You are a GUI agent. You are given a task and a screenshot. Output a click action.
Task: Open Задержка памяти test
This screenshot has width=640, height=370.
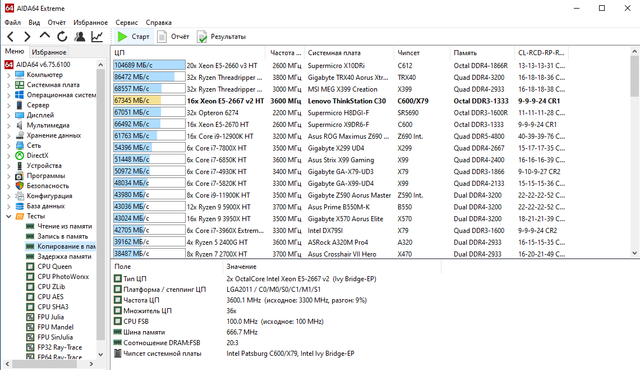[x=59, y=257]
